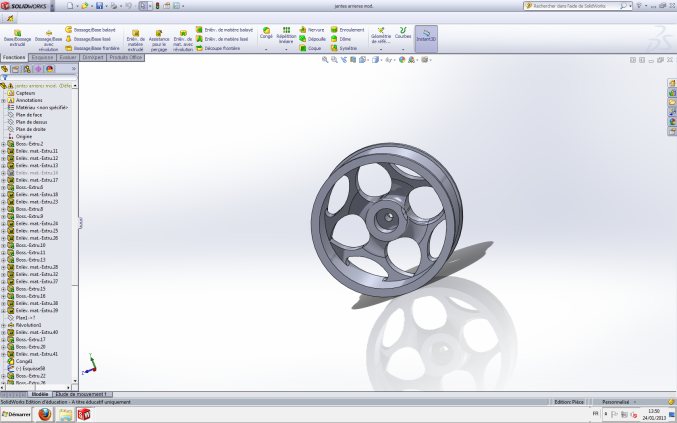
Task: Apply the Congé fillet tool
Action: pyautogui.click(x=266, y=33)
